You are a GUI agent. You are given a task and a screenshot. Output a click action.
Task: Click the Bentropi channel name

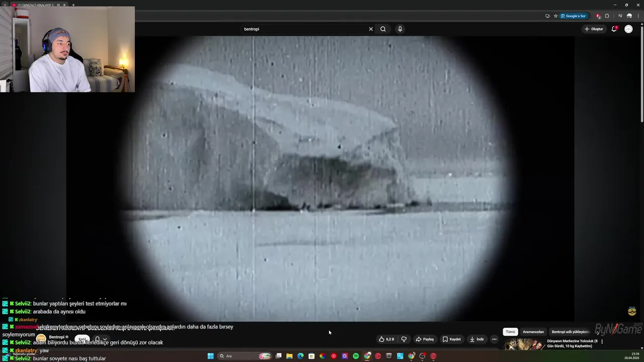pos(57,337)
